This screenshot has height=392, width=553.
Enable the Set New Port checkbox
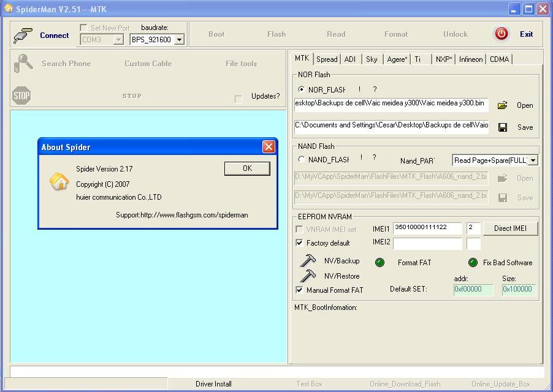pyautogui.click(x=83, y=28)
